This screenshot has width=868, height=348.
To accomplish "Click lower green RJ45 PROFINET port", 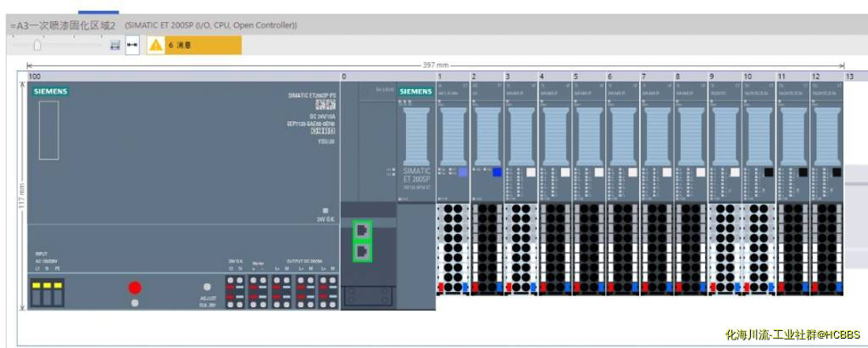I will point(362,251).
